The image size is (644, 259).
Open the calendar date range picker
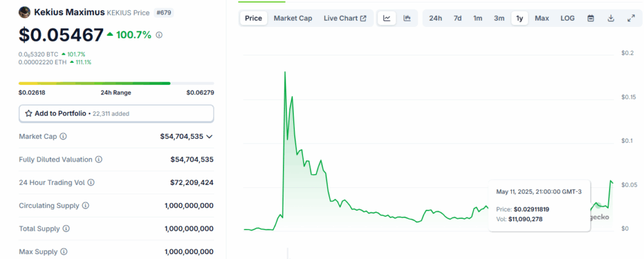[591, 18]
